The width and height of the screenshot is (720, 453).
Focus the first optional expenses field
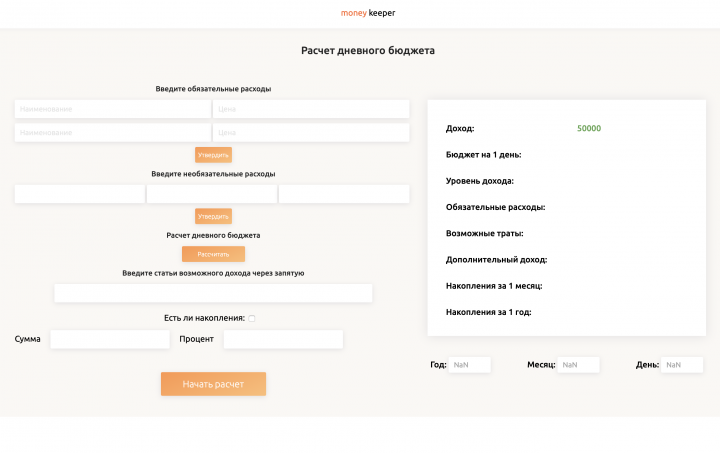tap(80, 194)
